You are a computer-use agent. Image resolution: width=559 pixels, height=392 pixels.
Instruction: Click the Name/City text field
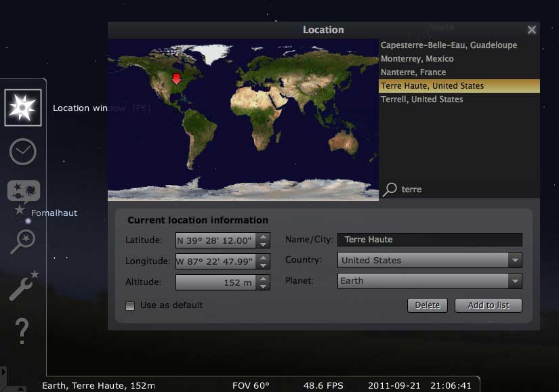(430, 240)
